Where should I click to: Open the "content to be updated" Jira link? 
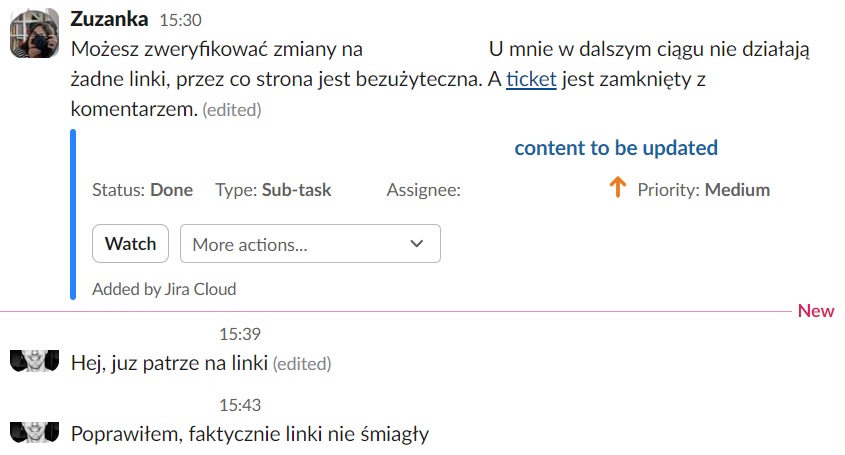616,148
